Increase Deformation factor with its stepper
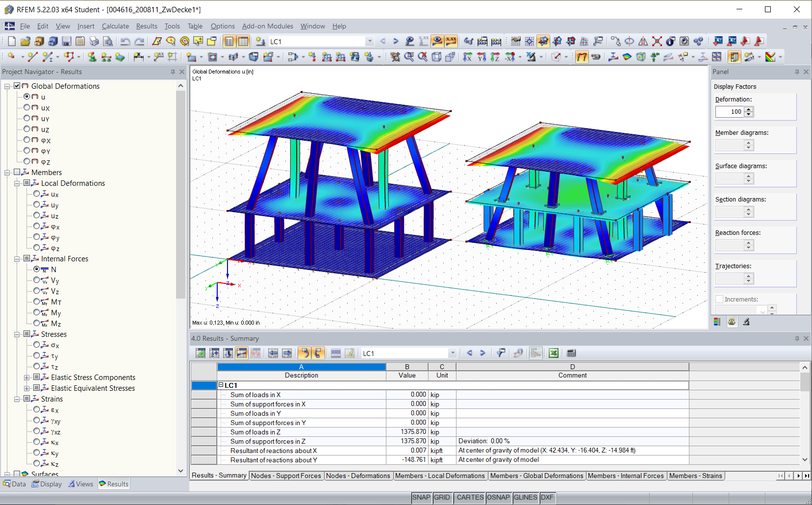This screenshot has height=505, width=812. click(x=748, y=109)
